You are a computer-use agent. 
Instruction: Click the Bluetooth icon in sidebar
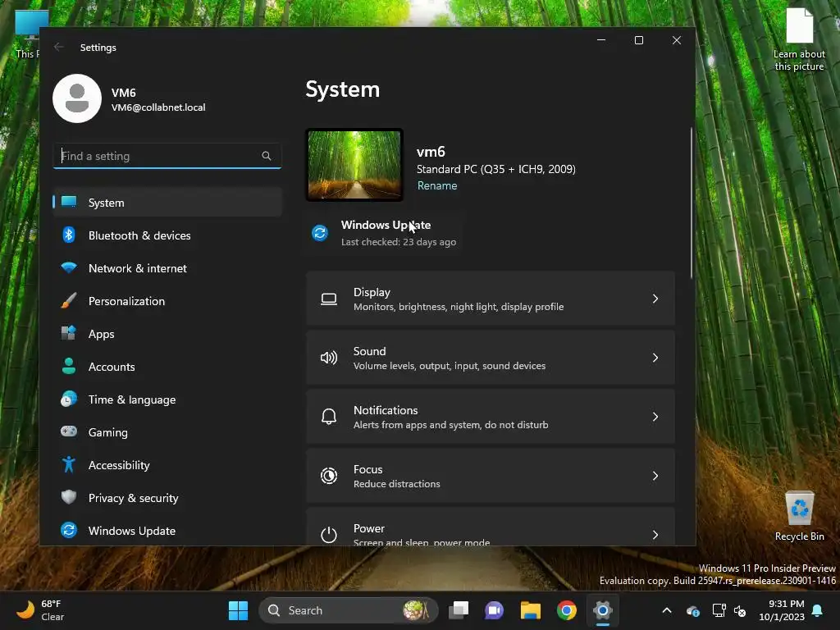69,235
